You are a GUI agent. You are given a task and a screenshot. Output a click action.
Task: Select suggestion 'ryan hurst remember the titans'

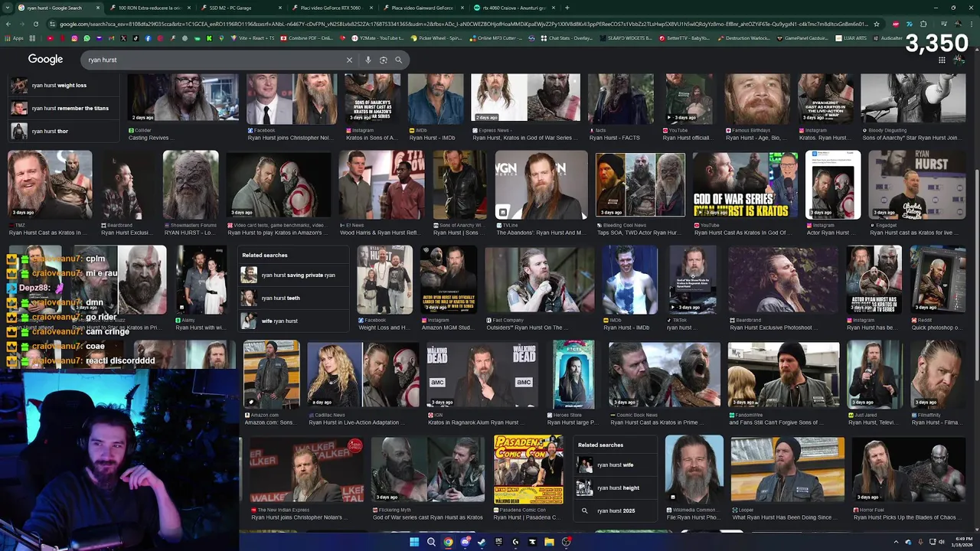(x=63, y=108)
